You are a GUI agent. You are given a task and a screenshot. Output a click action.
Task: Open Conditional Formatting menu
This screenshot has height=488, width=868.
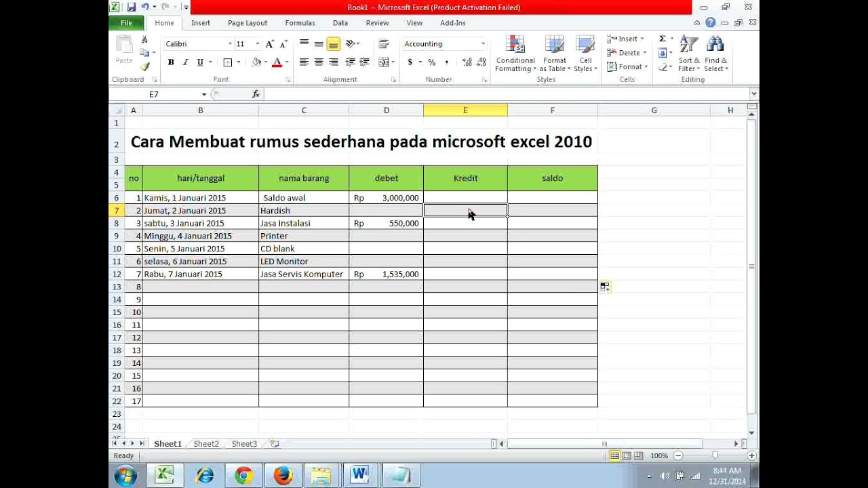[x=515, y=54]
